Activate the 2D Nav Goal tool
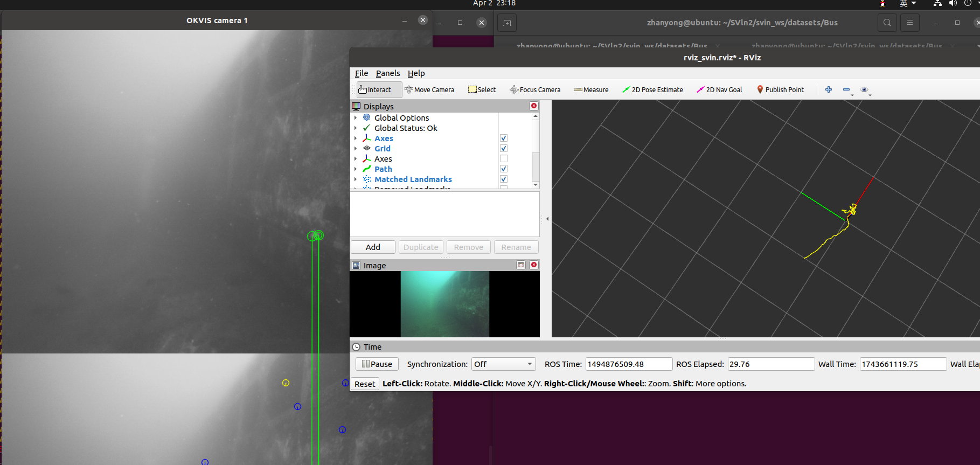 [x=719, y=90]
